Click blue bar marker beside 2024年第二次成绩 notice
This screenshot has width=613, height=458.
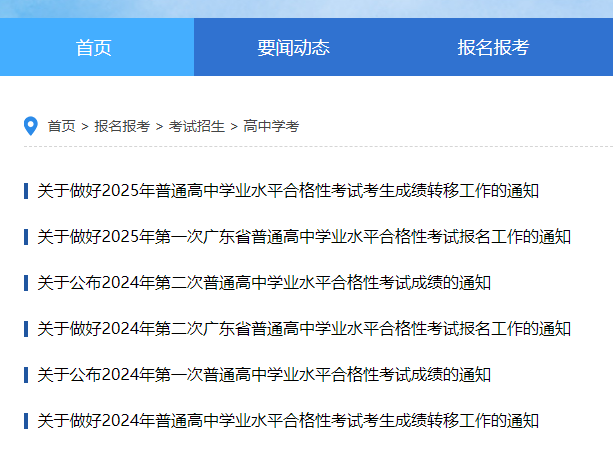pos(26,283)
